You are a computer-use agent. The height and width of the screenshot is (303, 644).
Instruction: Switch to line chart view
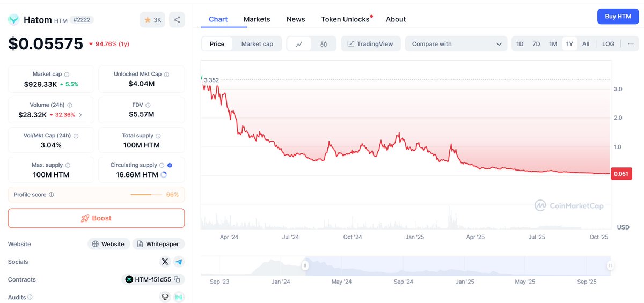coord(299,44)
